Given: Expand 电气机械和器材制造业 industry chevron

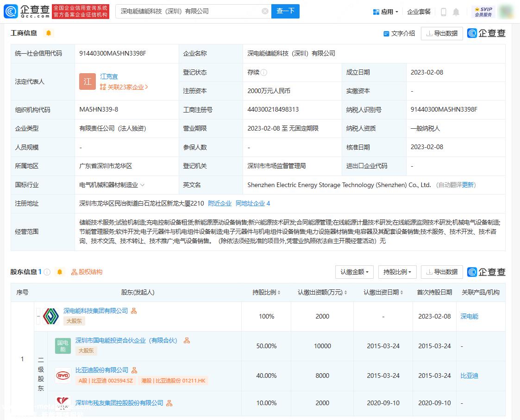Looking at the screenshot, I should [x=142, y=185].
